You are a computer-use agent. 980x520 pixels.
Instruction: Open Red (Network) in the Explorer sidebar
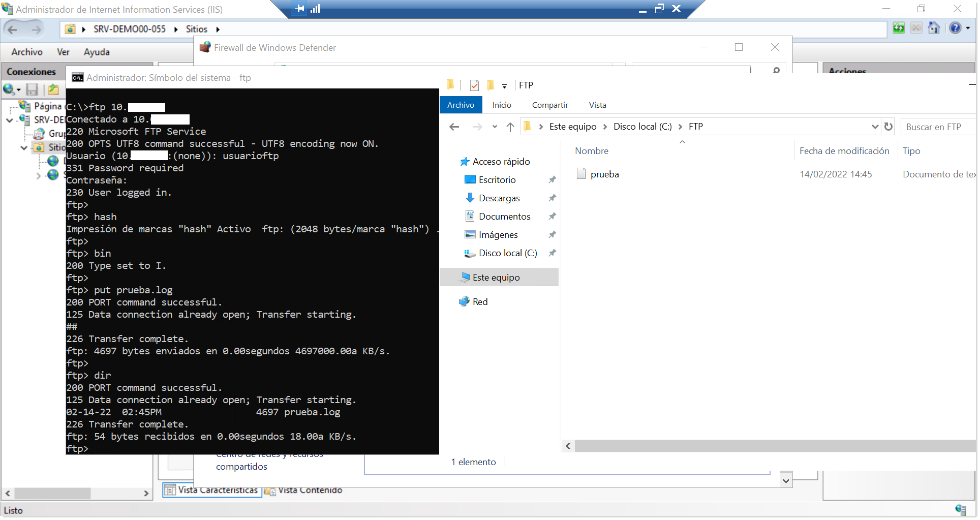coord(479,301)
